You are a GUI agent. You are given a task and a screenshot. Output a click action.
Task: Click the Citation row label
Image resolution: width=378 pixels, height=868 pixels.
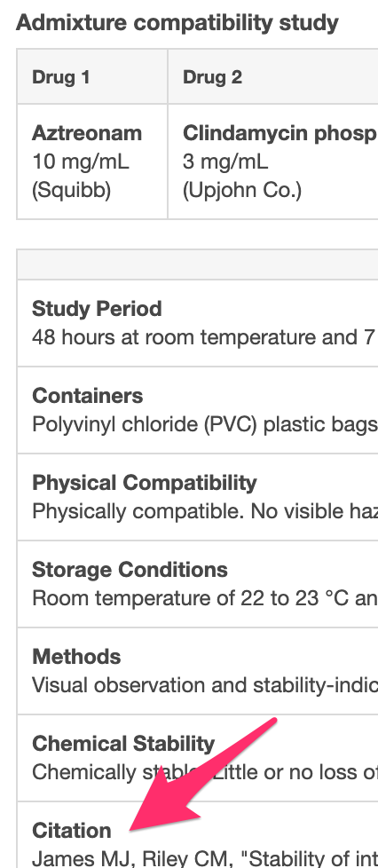[x=72, y=830]
